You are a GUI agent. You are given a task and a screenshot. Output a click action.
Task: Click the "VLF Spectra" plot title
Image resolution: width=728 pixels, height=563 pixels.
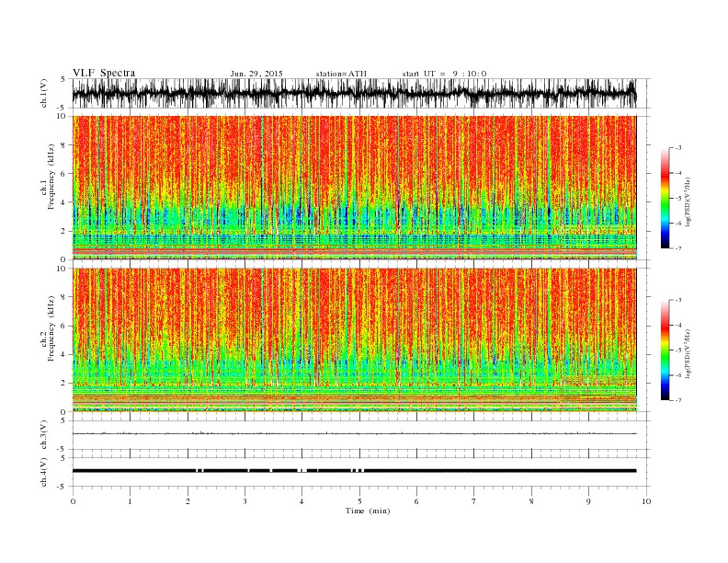(104, 73)
